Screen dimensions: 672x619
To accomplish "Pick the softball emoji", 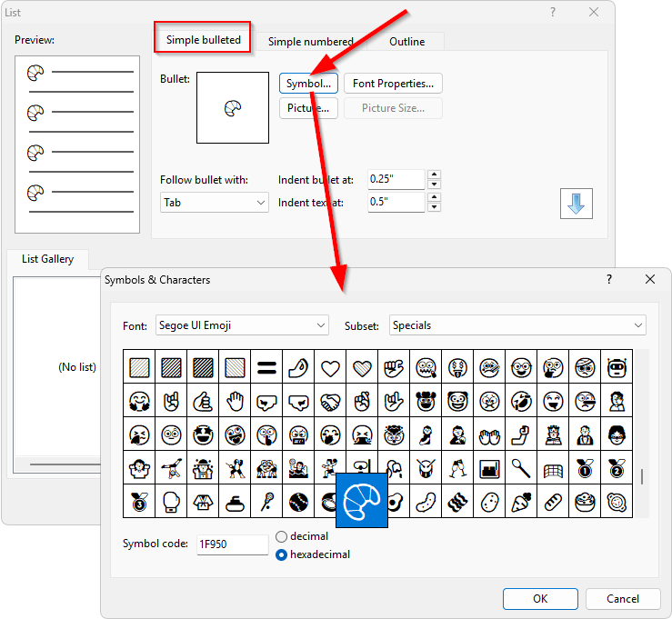I will tap(298, 501).
